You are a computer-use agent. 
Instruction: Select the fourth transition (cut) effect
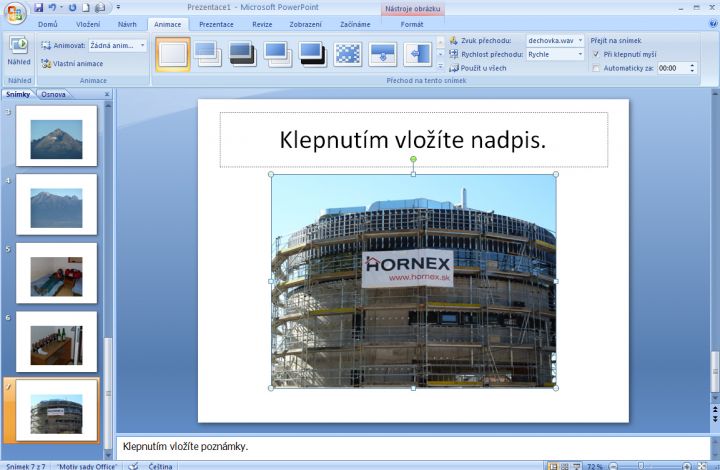coord(277,54)
